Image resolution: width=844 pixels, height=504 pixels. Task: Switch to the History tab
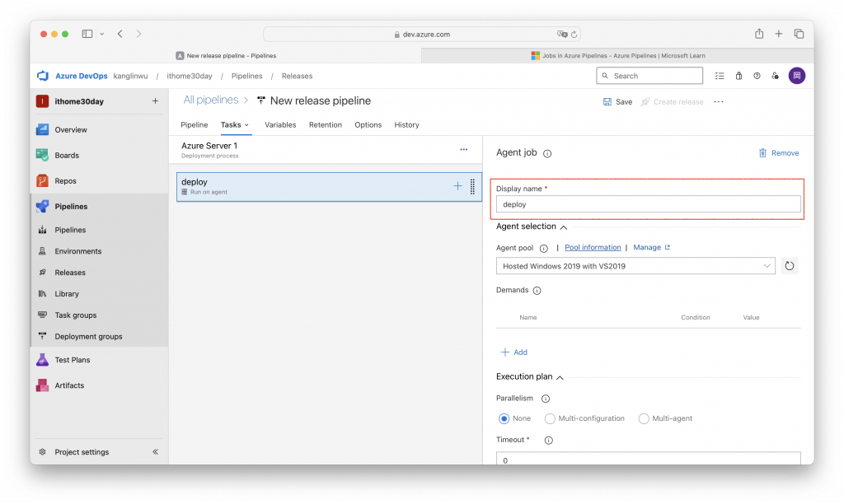click(x=406, y=125)
